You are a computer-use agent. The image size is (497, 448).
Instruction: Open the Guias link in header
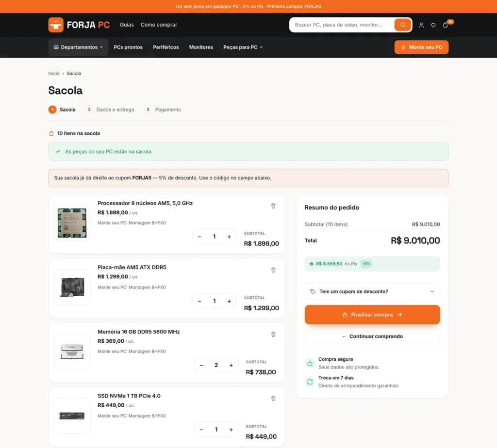pyautogui.click(x=127, y=25)
